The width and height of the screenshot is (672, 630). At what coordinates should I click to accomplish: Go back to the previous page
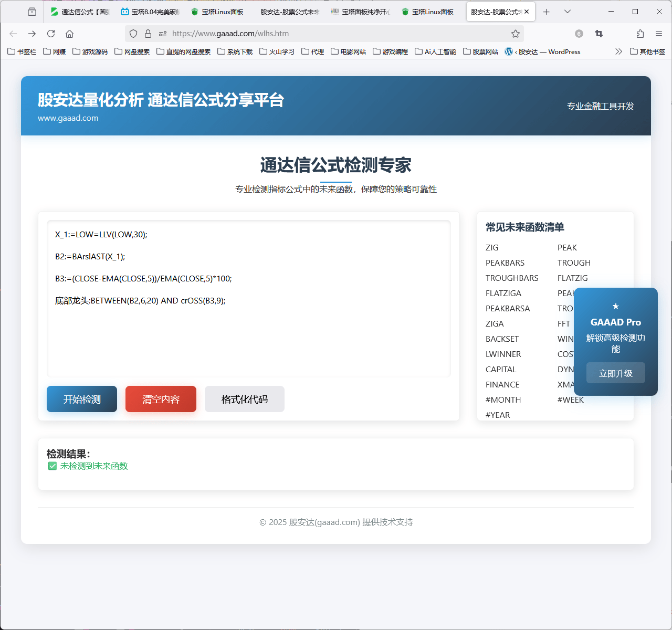coord(13,34)
